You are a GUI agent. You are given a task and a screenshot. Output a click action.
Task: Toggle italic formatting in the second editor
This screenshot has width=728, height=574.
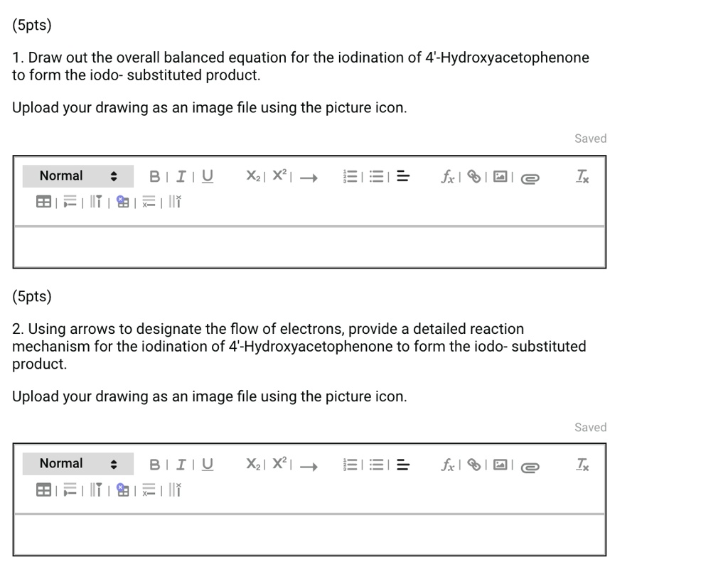(181, 465)
